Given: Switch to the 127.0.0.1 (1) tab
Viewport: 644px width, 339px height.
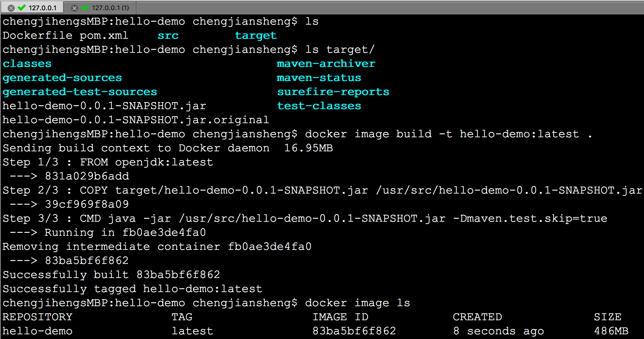Looking at the screenshot, I should [110, 8].
